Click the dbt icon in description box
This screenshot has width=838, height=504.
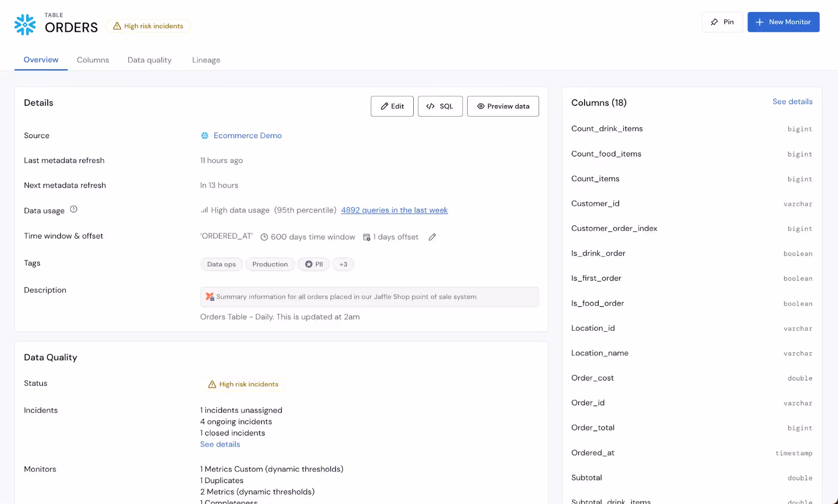point(210,297)
